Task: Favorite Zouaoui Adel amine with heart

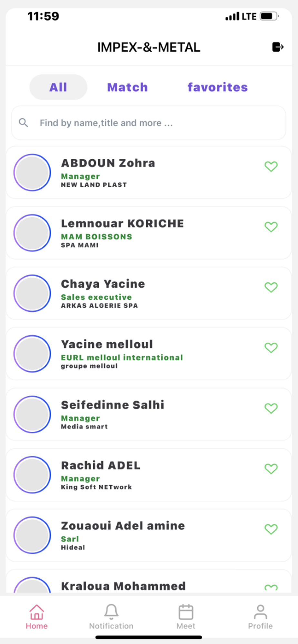Action: point(271,529)
